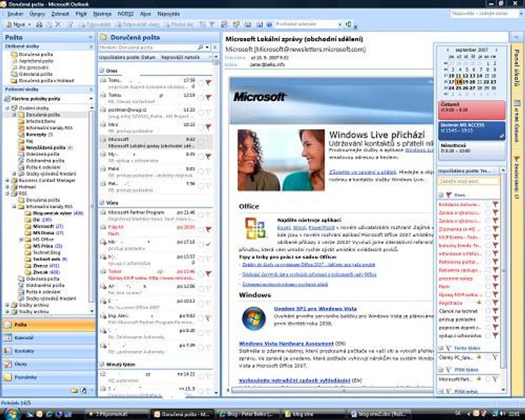The height and width of the screenshot is (420, 525).
Task: Open Windows Vista Hardware Assessment link
Action: [286, 344]
